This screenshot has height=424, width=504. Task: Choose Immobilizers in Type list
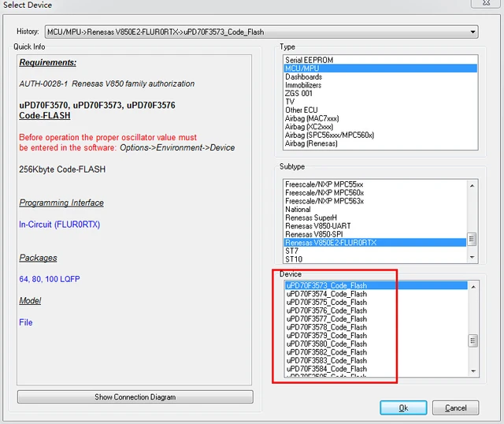tap(380, 85)
